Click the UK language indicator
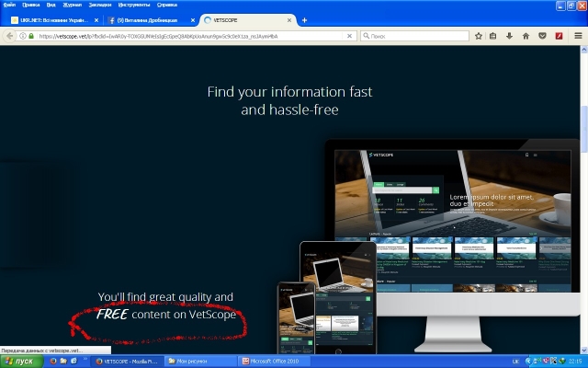Screen dimensions: 588x368 [x=515, y=362]
